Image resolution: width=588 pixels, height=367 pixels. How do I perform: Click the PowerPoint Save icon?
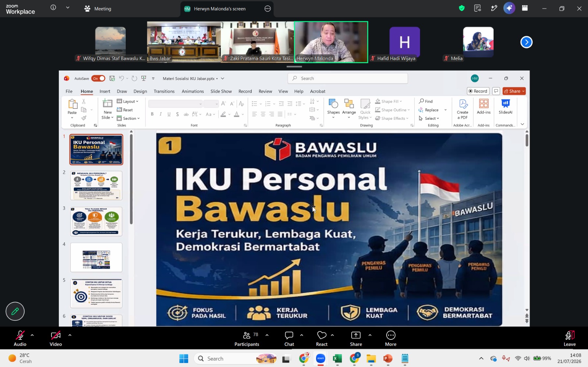[x=112, y=78]
